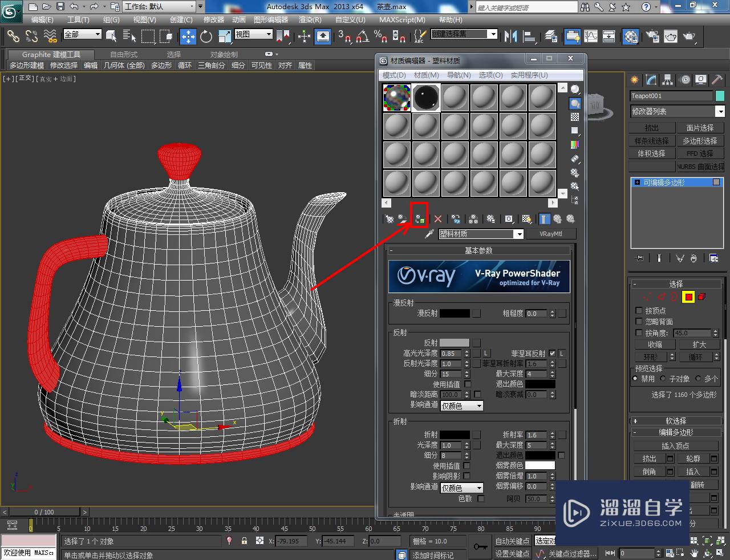The image size is (730, 560).
Task: Activate Select and Move tool
Action: click(x=188, y=36)
